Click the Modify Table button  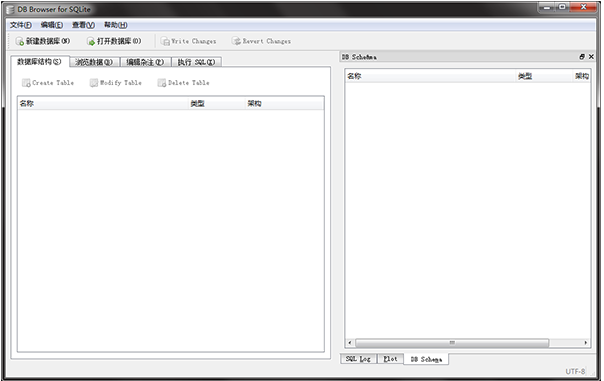[x=116, y=83]
